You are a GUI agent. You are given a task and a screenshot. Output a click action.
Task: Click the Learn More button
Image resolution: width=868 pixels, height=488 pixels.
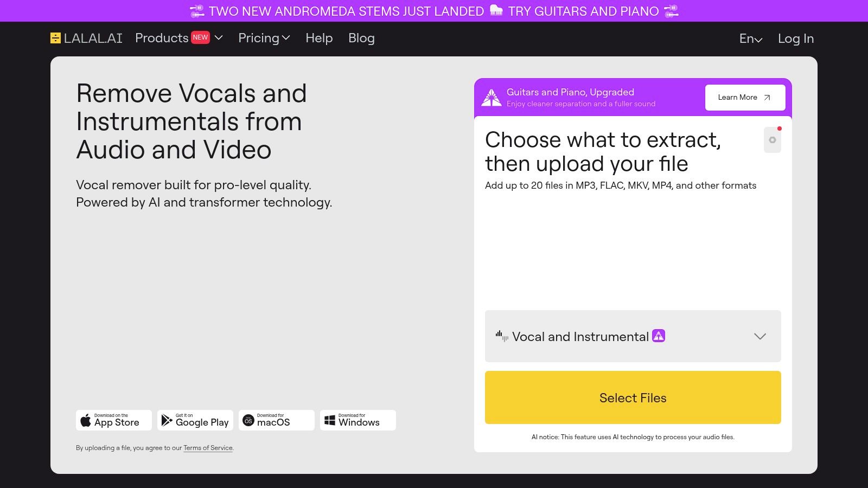745,98
